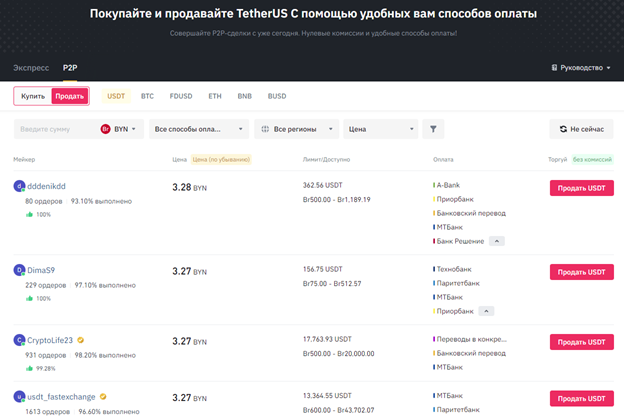Click Переводы в конкре... payment method
This screenshot has width=624, height=418.
[470, 339]
